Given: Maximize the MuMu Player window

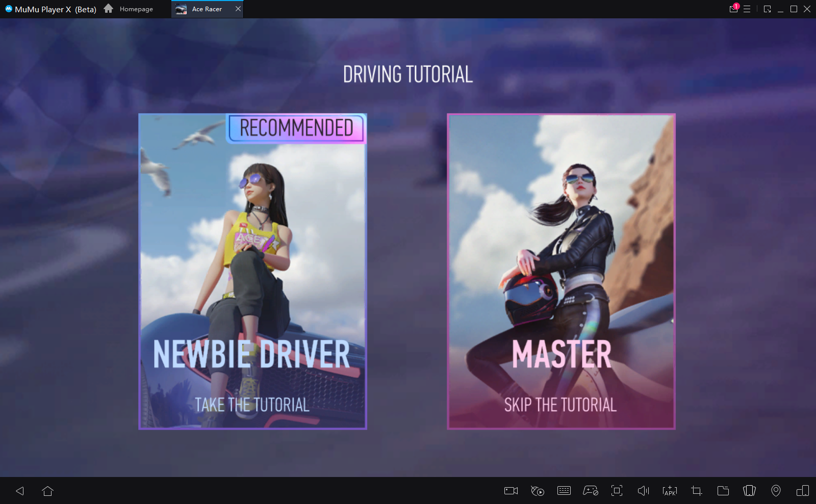Looking at the screenshot, I should coord(794,9).
